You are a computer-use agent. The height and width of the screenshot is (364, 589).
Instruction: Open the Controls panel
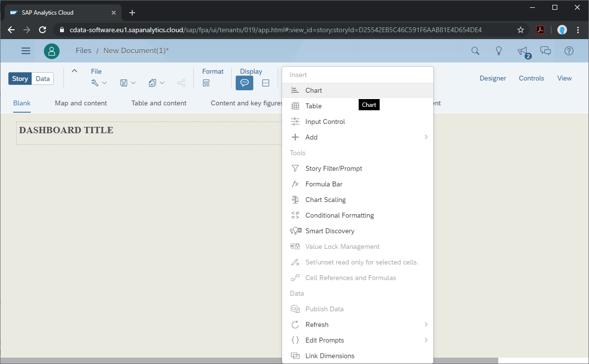(x=531, y=78)
